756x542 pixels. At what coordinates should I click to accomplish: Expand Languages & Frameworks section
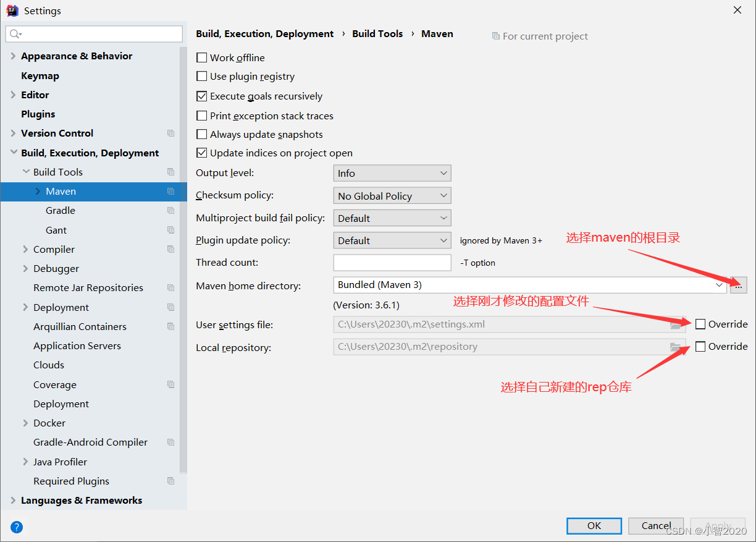[13, 500]
